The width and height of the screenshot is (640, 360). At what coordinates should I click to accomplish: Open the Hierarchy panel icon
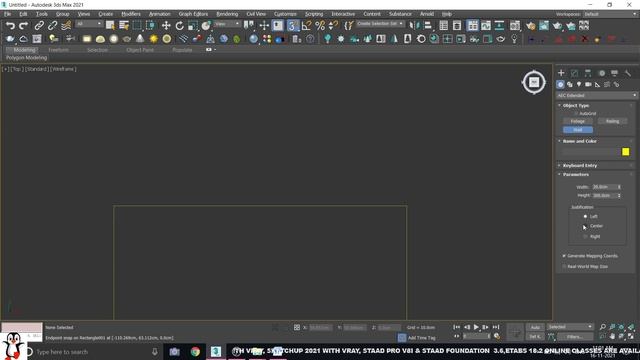pyautogui.click(x=588, y=73)
